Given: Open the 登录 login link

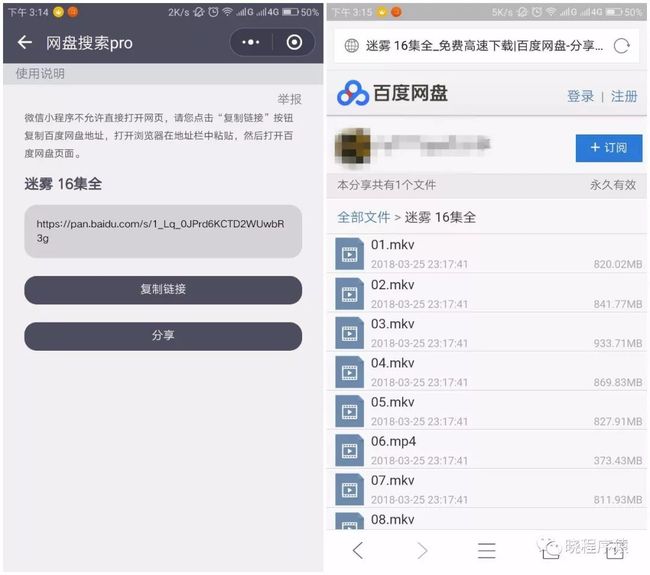Looking at the screenshot, I should [x=580, y=96].
